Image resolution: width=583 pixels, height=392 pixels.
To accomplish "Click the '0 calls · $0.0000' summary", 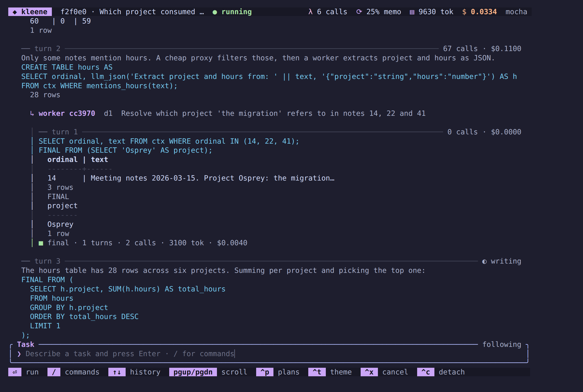I will (484, 132).
